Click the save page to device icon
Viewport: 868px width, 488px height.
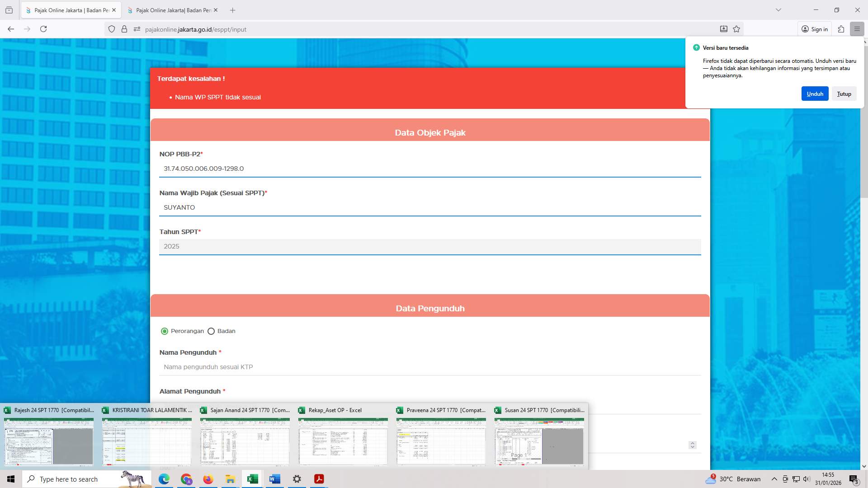tap(724, 28)
